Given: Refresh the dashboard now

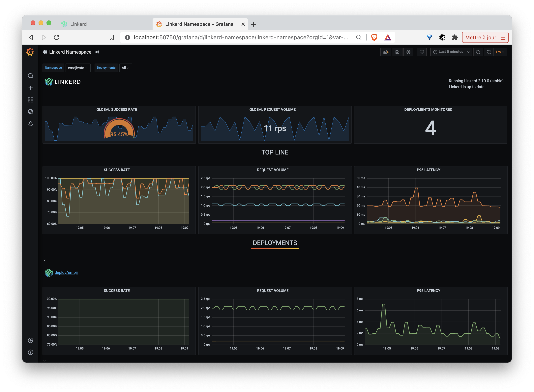Looking at the screenshot, I should tap(489, 52).
